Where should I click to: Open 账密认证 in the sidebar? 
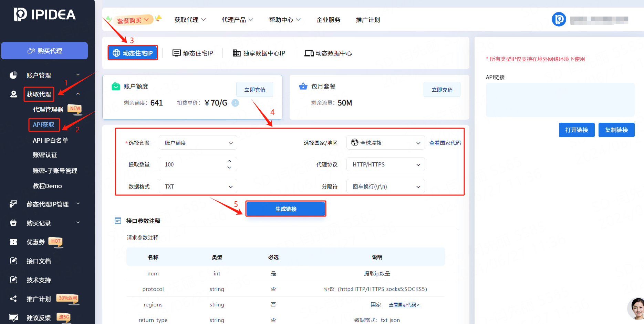[45, 155]
